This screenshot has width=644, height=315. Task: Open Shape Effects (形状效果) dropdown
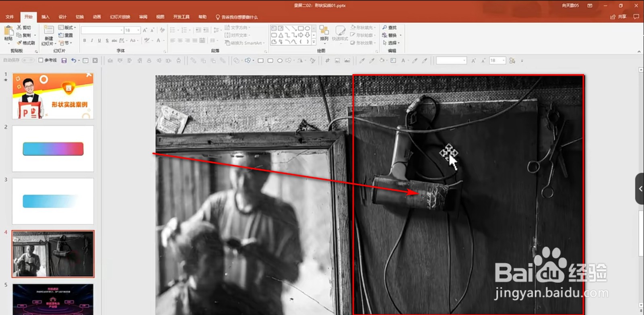pyautogui.click(x=363, y=43)
